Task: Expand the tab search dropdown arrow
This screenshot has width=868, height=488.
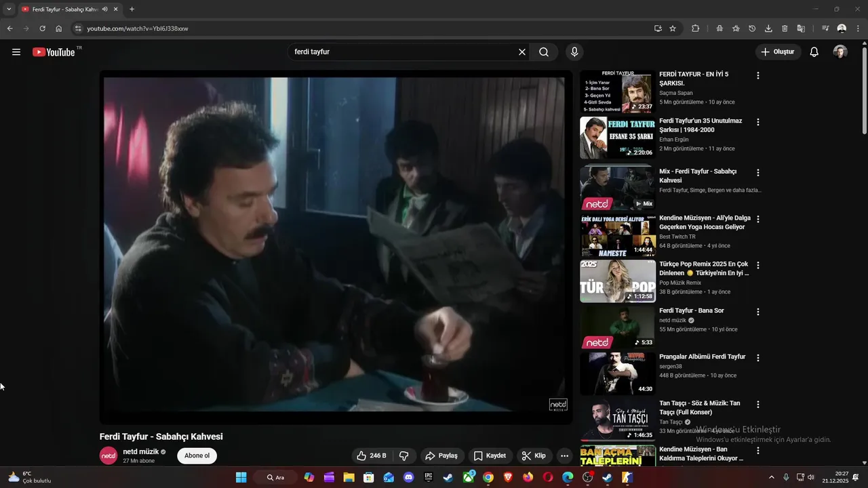Action: pyautogui.click(x=9, y=9)
